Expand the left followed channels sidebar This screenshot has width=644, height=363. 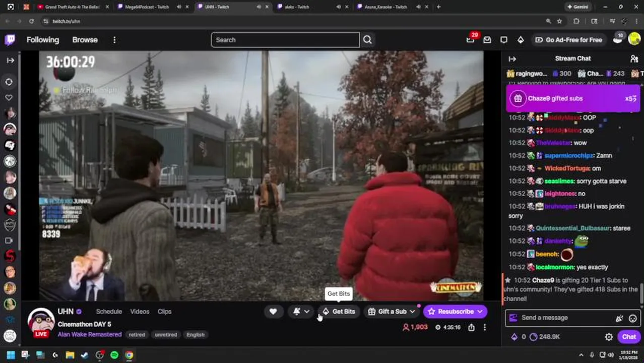(10, 60)
